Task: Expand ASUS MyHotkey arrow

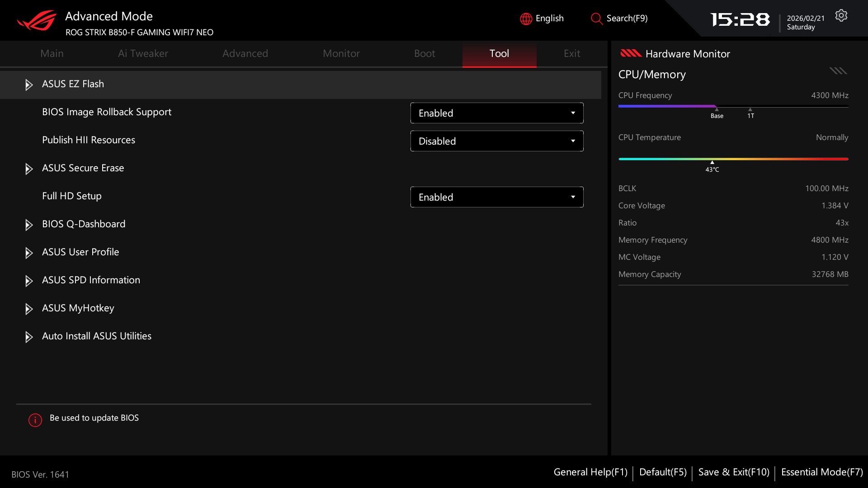Action: (x=28, y=309)
